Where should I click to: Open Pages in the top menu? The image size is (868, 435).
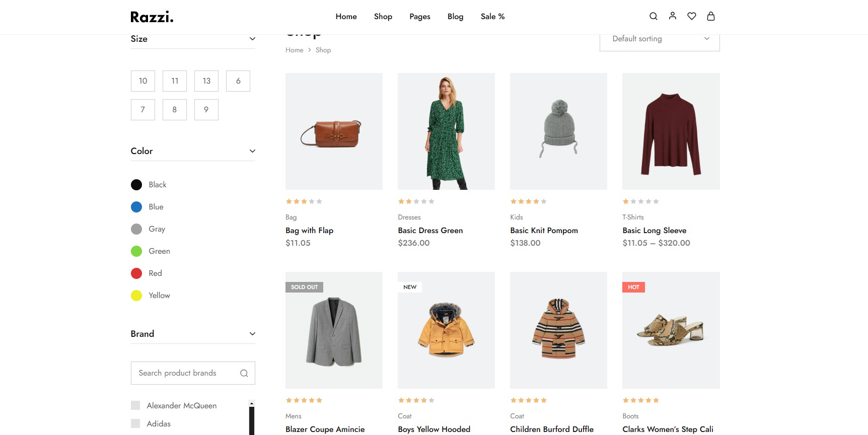tap(420, 17)
